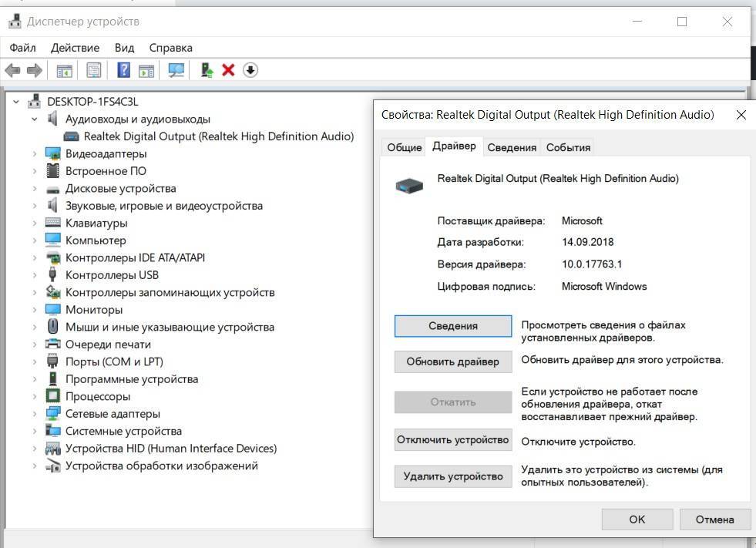Collapse the Аудиовходы и аудиовыходы node
The width and height of the screenshot is (756, 548).
tap(35, 119)
